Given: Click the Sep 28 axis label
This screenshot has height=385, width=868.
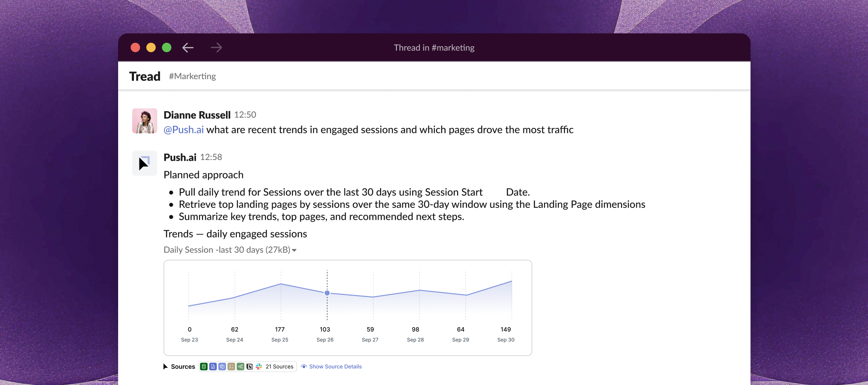Looking at the screenshot, I should pos(416,340).
